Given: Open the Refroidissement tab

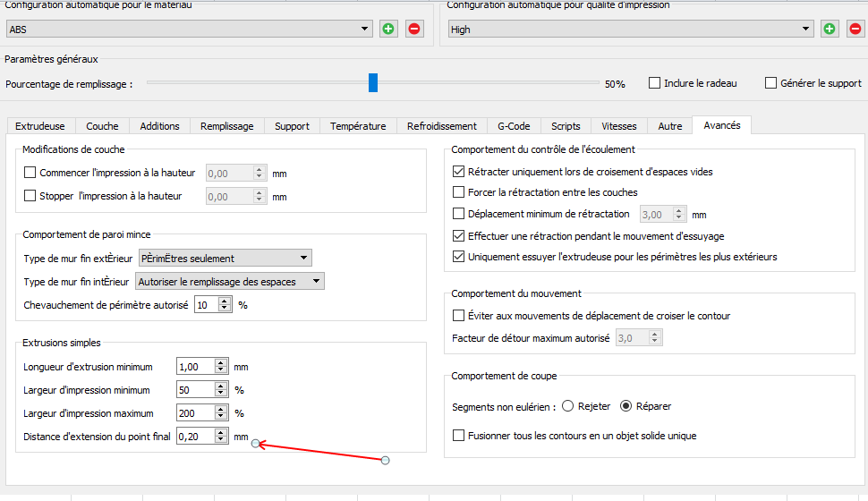Looking at the screenshot, I should pyautogui.click(x=442, y=126).
